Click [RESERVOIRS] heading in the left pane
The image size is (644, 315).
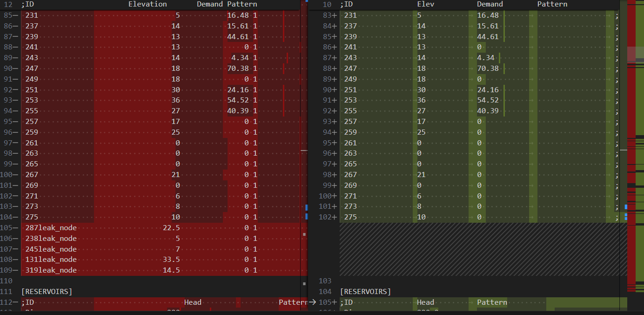[x=47, y=292]
